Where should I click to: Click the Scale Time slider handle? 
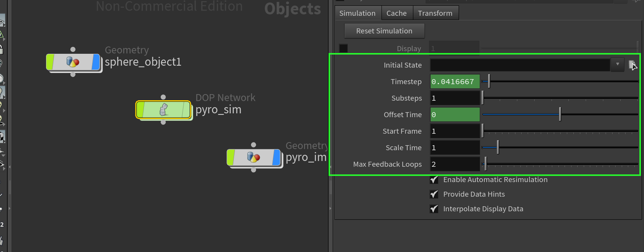tap(498, 147)
